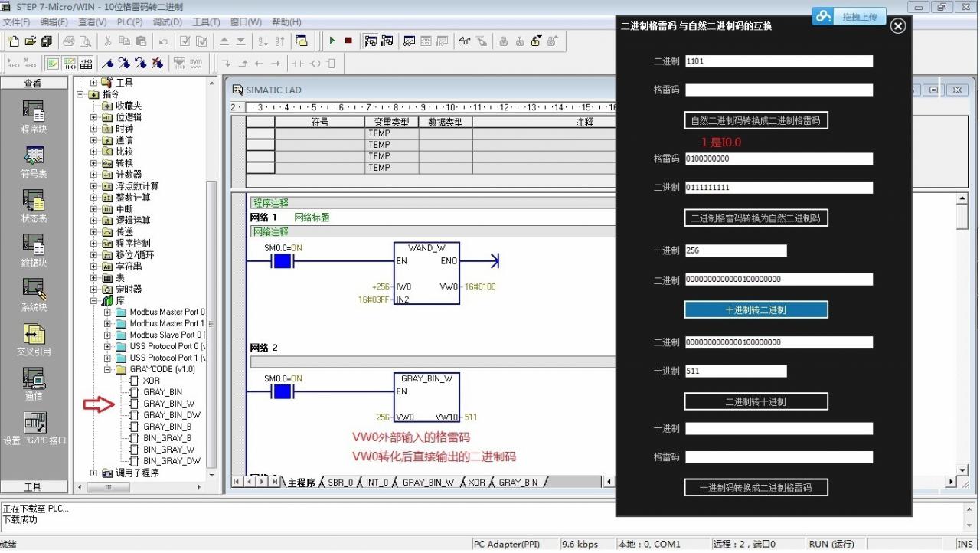Image resolution: width=980 pixels, height=553 pixels.
Task: Click the 二进制转十进制 button
Action: point(756,401)
